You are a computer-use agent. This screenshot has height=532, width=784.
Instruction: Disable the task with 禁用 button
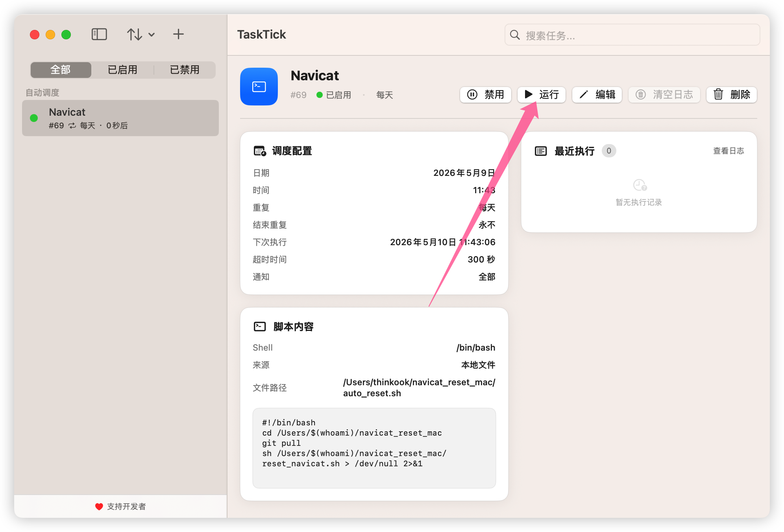(486, 94)
